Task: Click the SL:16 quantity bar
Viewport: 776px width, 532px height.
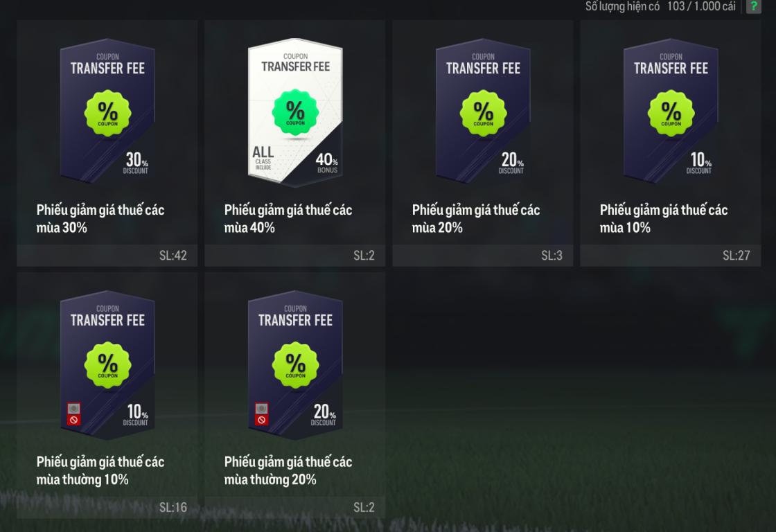Action: 107,507
